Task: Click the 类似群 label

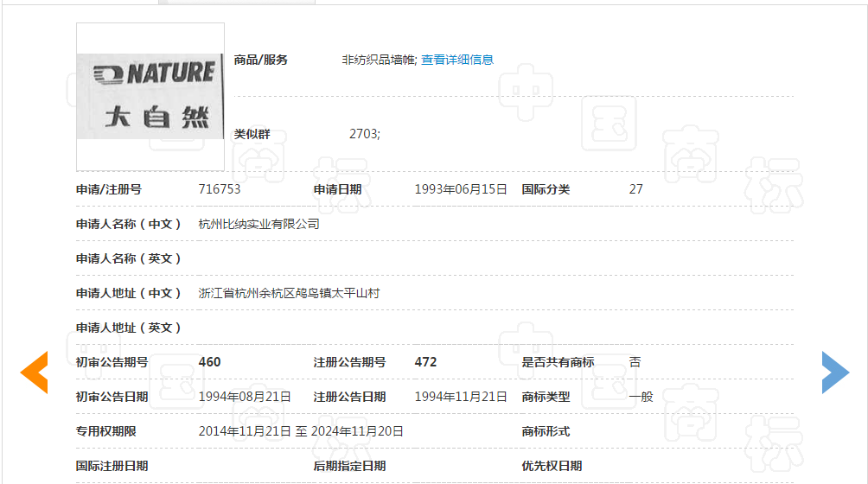Action: tap(252, 134)
